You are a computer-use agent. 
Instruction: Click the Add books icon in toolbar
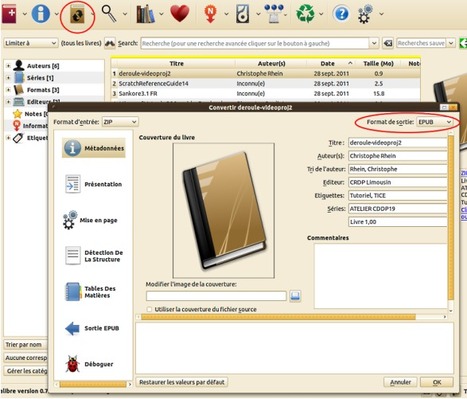click(x=9, y=14)
